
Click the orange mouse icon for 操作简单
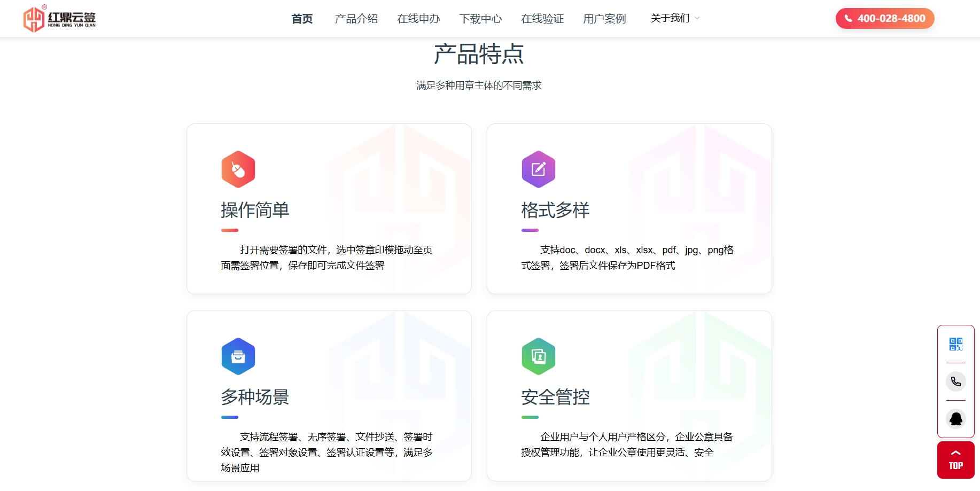click(x=238, y=169)
